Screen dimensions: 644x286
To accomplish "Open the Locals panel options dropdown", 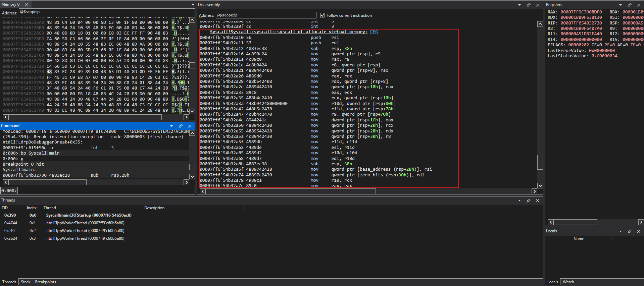I will (x=621, y=231).
